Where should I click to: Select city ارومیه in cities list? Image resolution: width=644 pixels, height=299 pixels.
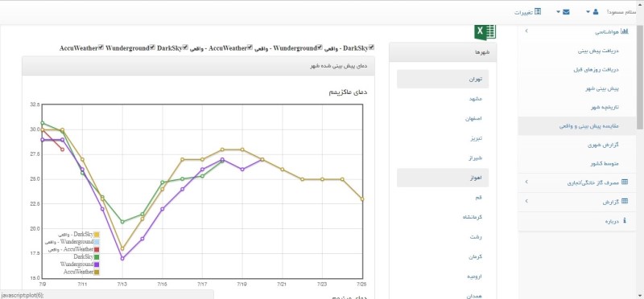tap(443, 276)
